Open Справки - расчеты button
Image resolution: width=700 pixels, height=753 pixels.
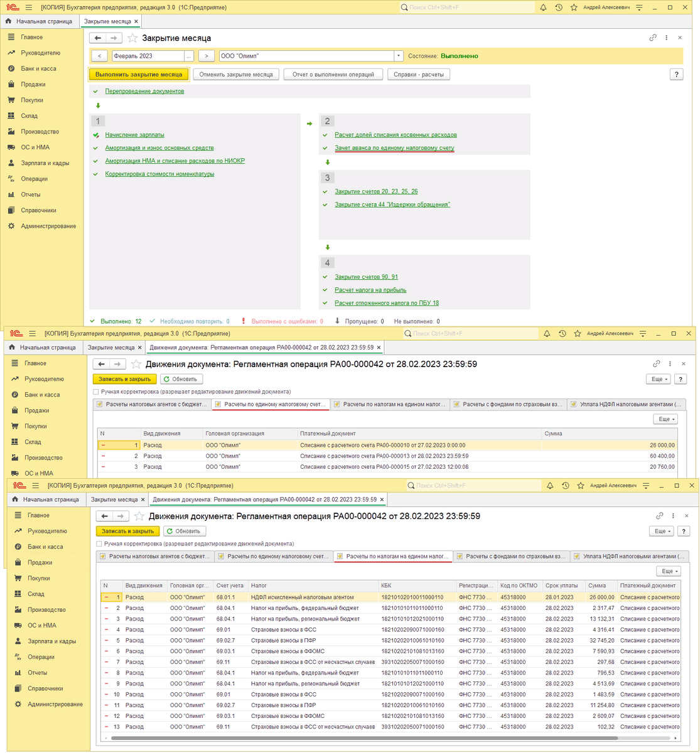(x=419, y=74)
